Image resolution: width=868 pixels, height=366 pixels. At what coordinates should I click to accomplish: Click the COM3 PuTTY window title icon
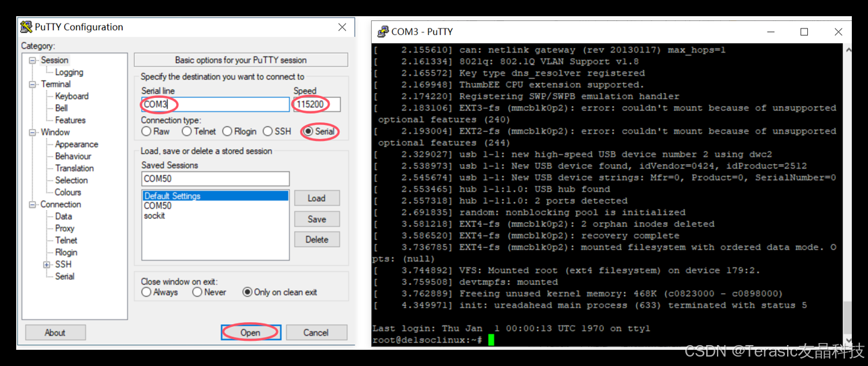[x=383, y=32]
